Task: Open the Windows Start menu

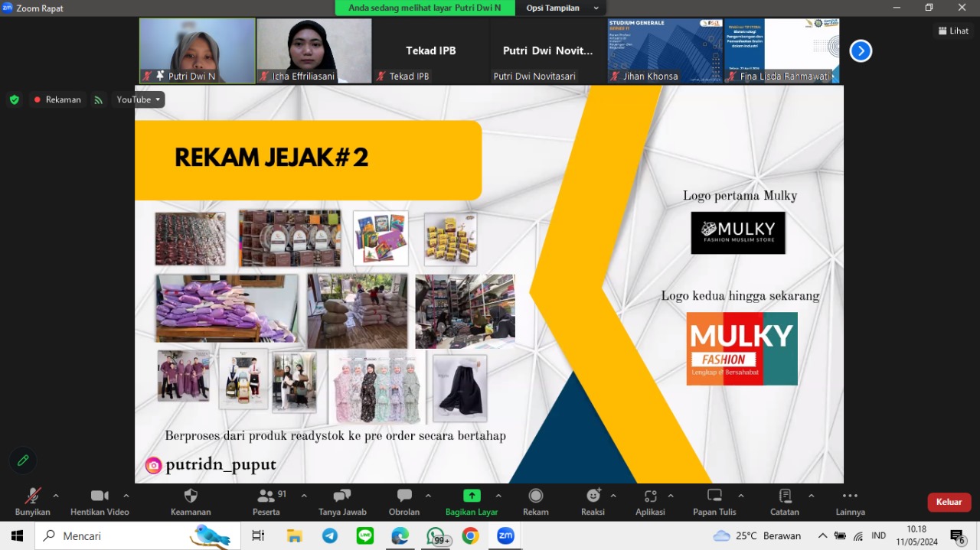Action: [x=17, y=535]
